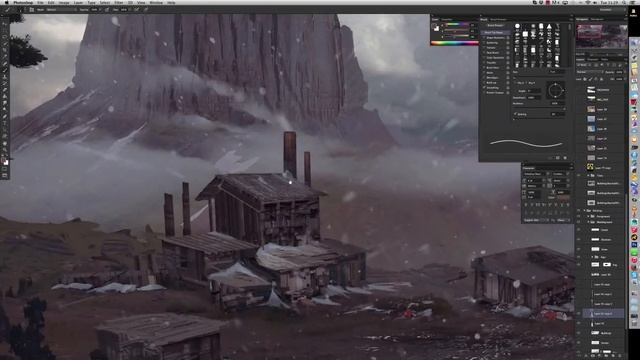
Task: Open Layers blend mode dropdown
Action: pos(589,72)
